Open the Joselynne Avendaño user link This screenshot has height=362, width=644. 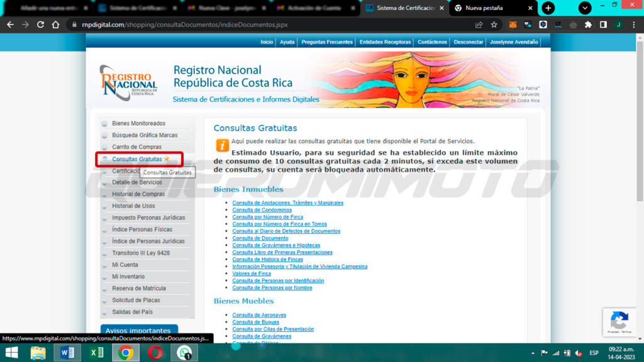(514, 42)
